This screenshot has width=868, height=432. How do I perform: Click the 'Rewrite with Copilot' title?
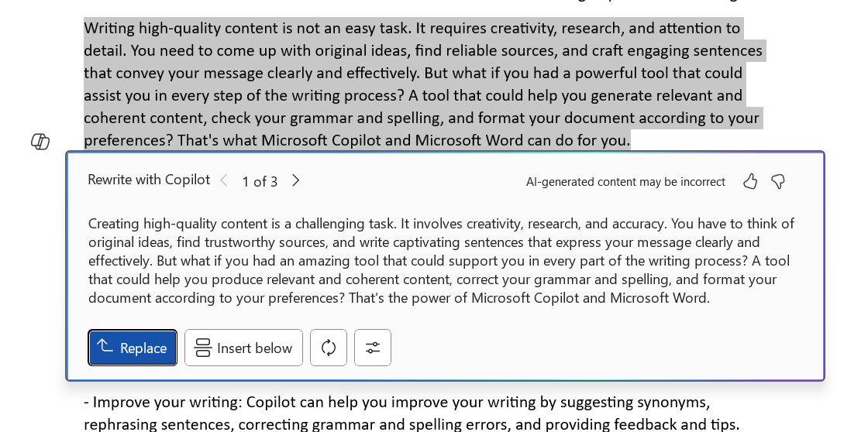[x=149, y=180]
